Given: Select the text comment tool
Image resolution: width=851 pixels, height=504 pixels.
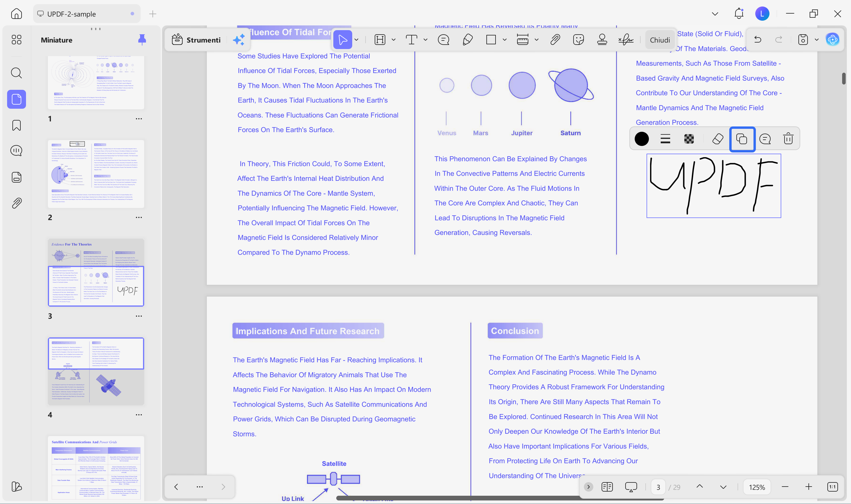Looking at the screenshot, I should [x=412, y=40].
